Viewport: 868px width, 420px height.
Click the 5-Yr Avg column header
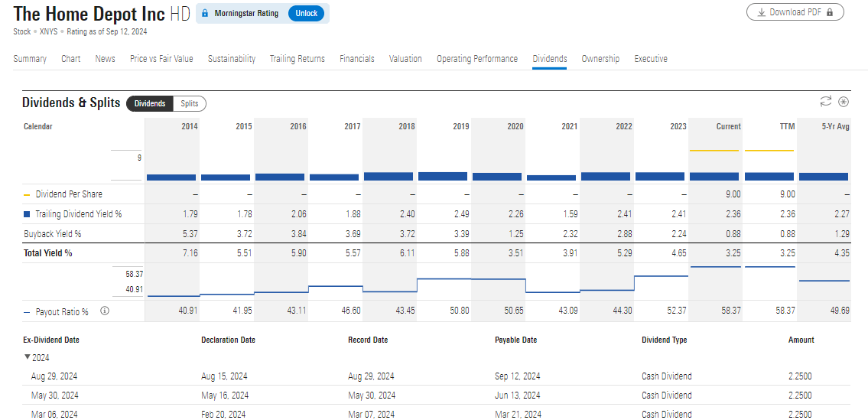click(x=836, y=126)
